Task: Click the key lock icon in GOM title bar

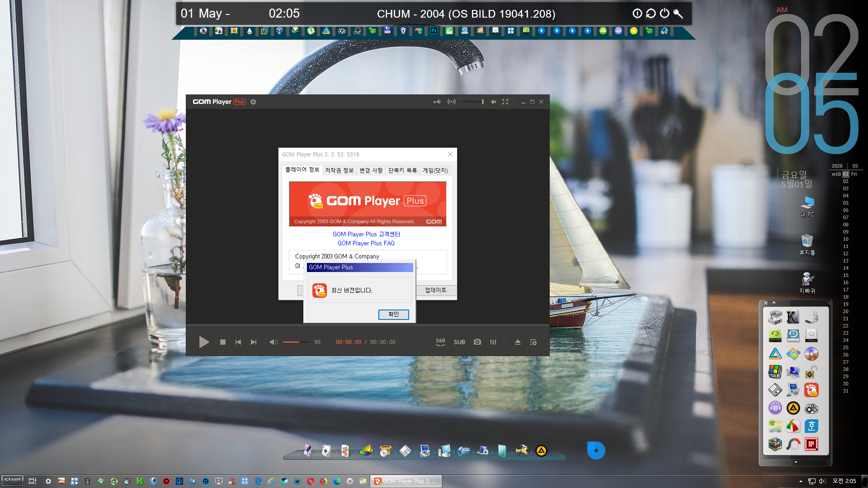Action: pyautogui.click(x=437, y=102)
